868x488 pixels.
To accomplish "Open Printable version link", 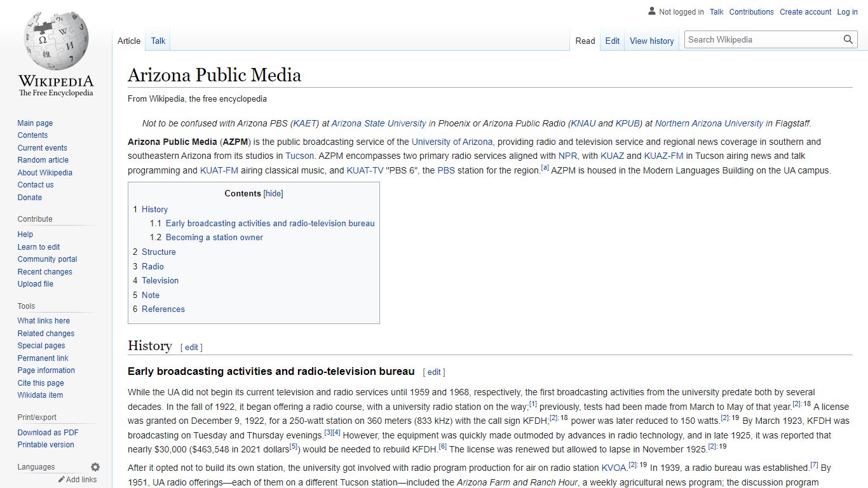I will (x=46, y=445).
